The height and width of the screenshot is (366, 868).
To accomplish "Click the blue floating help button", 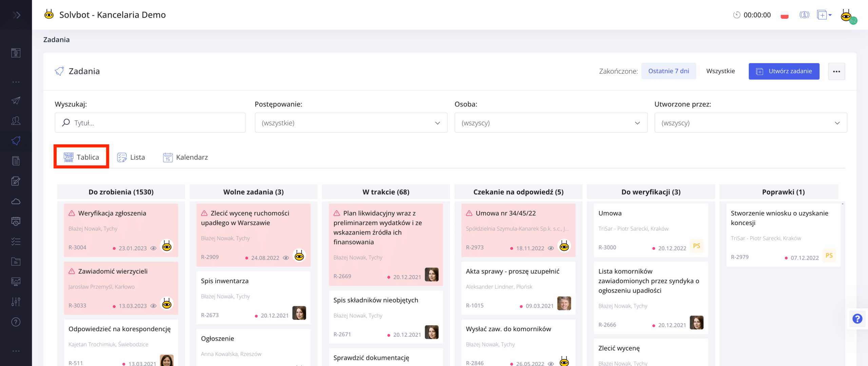I will [857, 319].
